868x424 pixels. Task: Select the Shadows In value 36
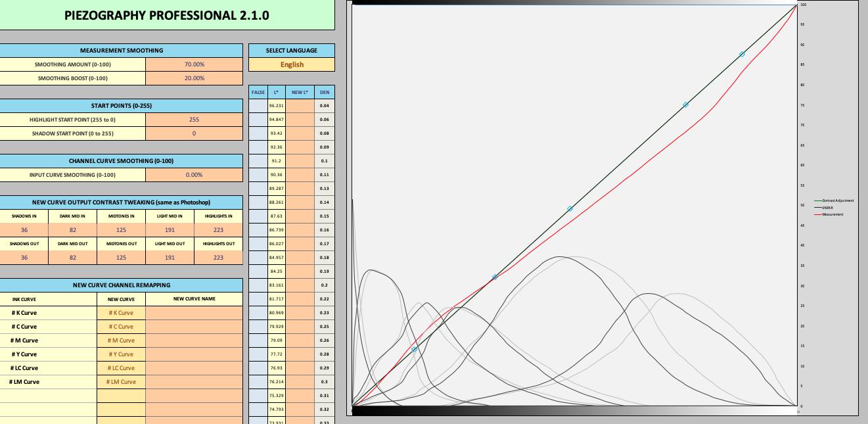click(x=24, y=230)
